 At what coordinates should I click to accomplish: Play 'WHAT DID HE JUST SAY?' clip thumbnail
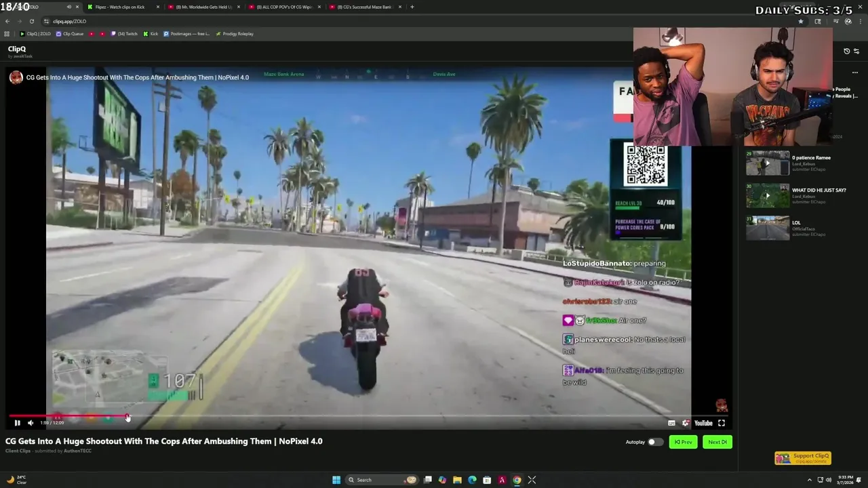coord(768,196)
